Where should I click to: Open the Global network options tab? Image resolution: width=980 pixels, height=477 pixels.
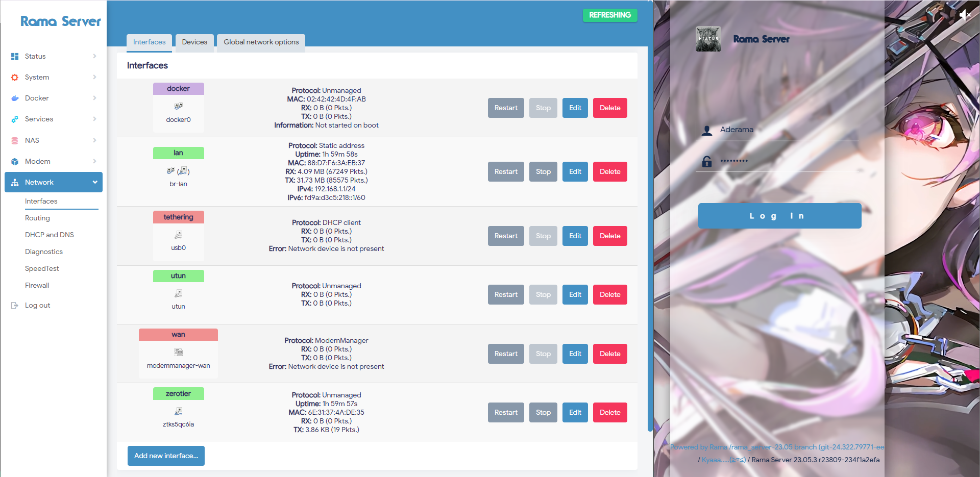coord(261,42)
